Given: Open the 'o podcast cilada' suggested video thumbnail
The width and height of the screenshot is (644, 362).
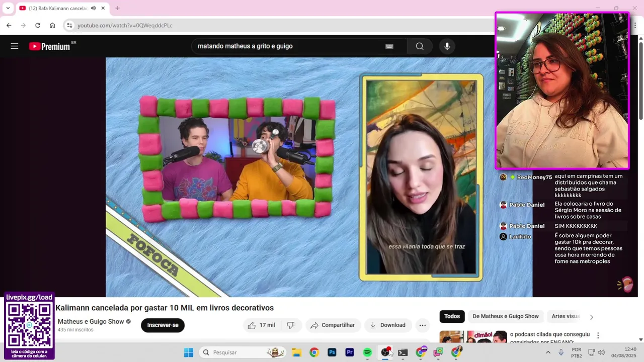Looking at the screenshot, I should (x=473, y=337).
